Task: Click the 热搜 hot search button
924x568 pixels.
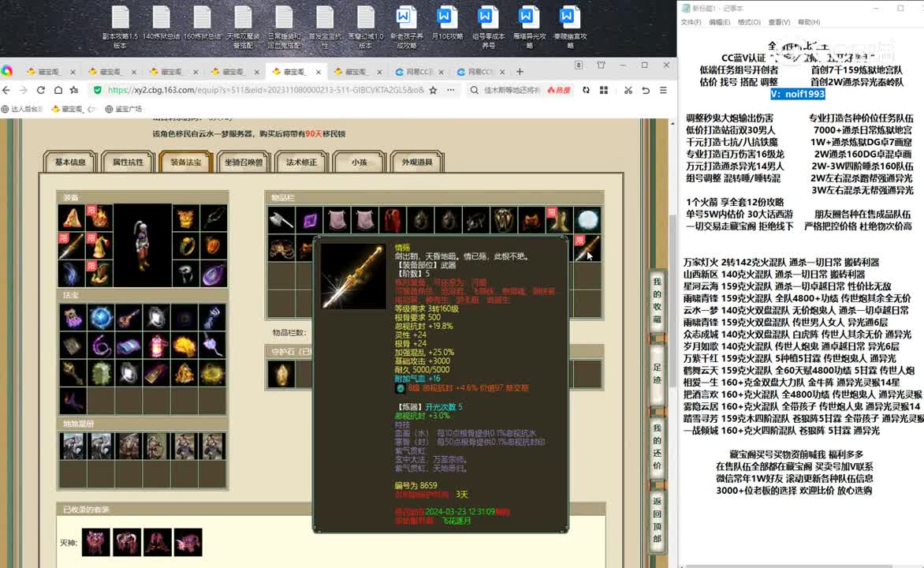Action: coord(559,90)
